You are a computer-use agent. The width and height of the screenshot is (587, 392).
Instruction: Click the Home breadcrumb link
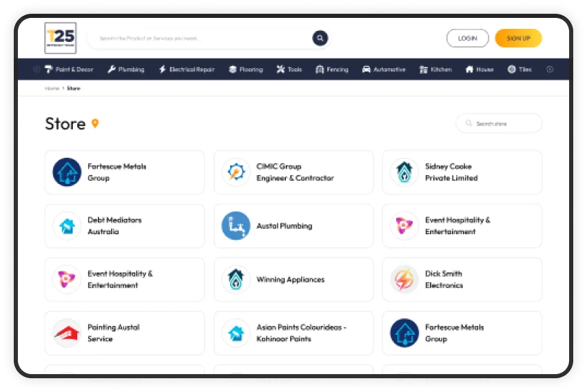click(x=52, y=88)
